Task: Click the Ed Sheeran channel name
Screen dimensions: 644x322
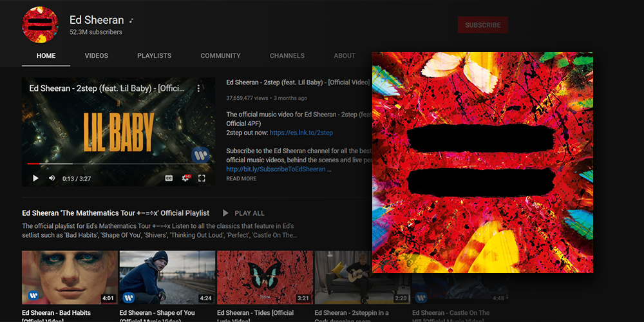Action: (97, 20)
